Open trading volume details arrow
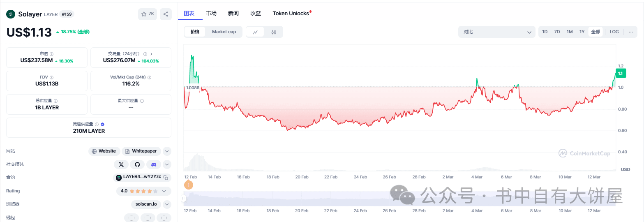Image resolution: width=644 pixels, height=222 pixels. click(151, 54)
